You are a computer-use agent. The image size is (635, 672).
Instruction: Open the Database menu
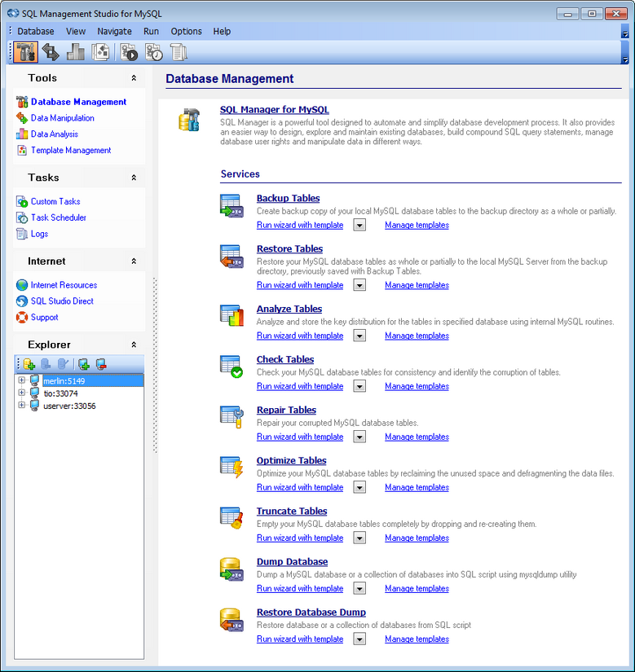(x=36, y=31)
